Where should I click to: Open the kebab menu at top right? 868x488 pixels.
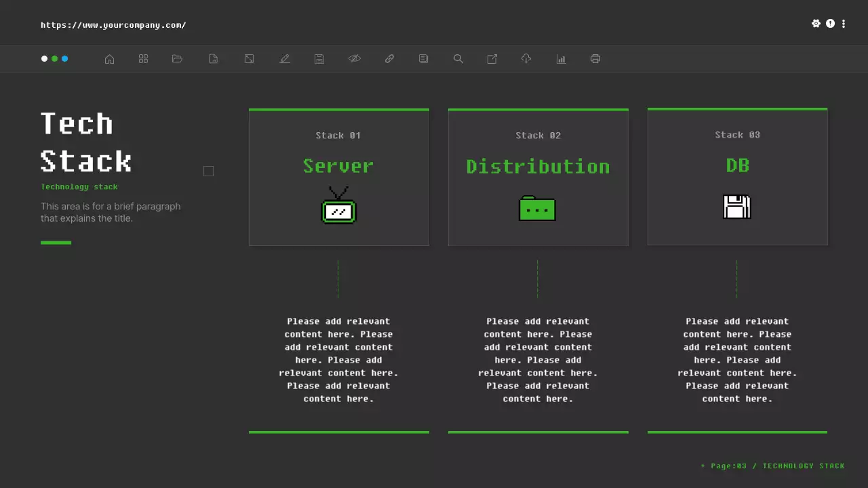[844, 23]
